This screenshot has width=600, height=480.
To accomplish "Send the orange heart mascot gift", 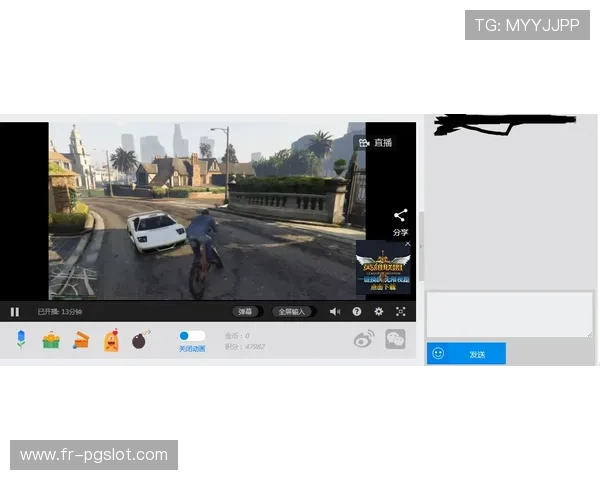I will point(111,340).
